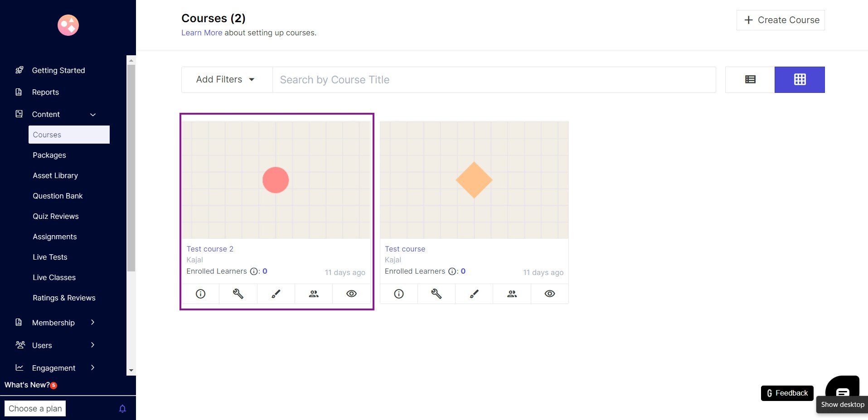868x420 pixels.
Task: Switch to grid view layout
Action: click(800, 80)
